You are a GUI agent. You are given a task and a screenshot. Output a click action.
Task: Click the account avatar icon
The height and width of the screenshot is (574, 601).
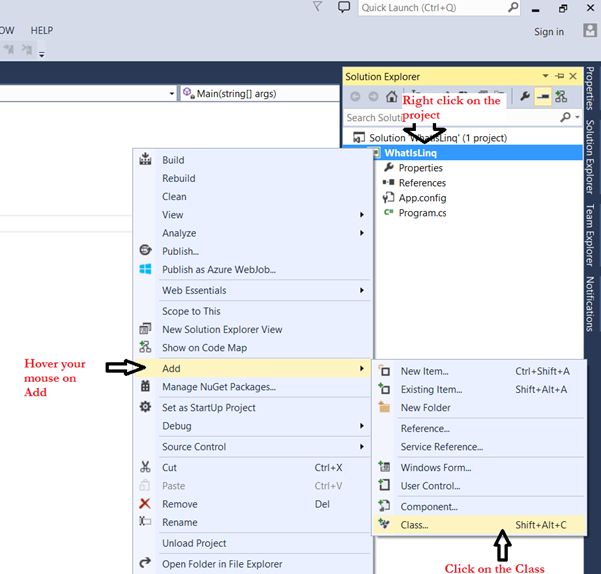pyautogui.click(x=590, y=30)
